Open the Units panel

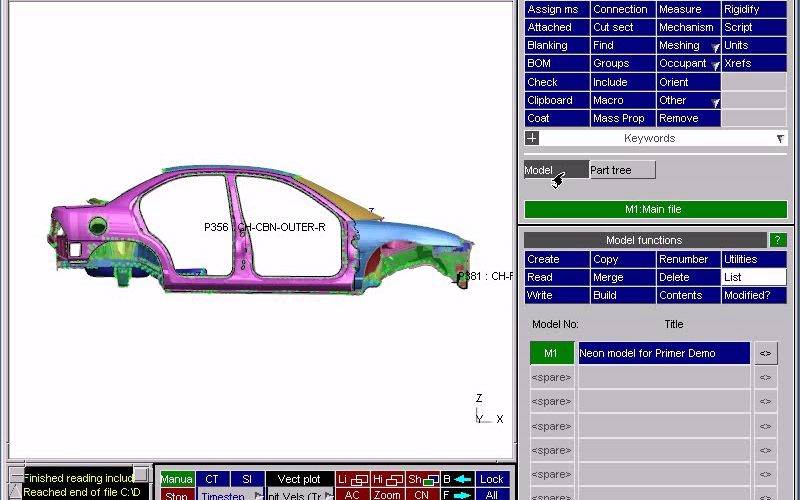pyautogui.click(x=754, y=45)
